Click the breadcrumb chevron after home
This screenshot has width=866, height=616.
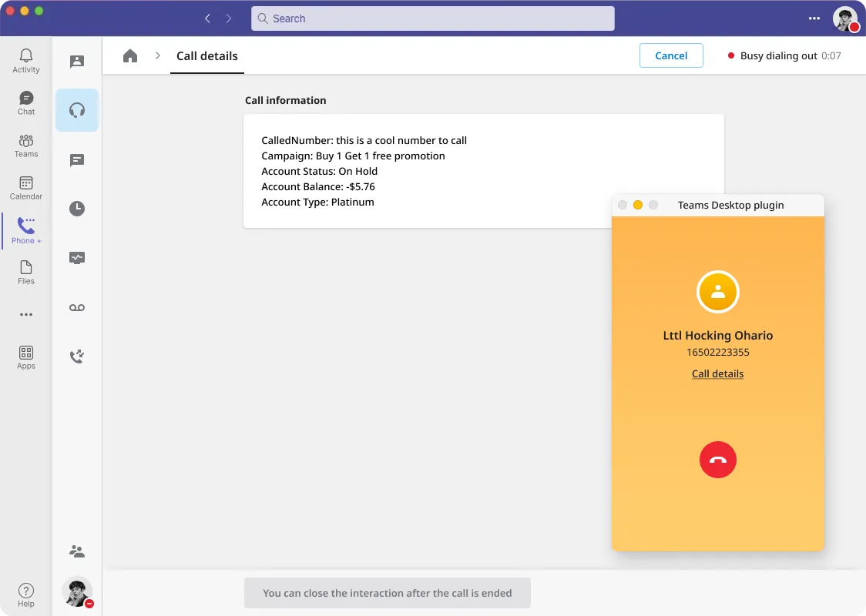158,55
